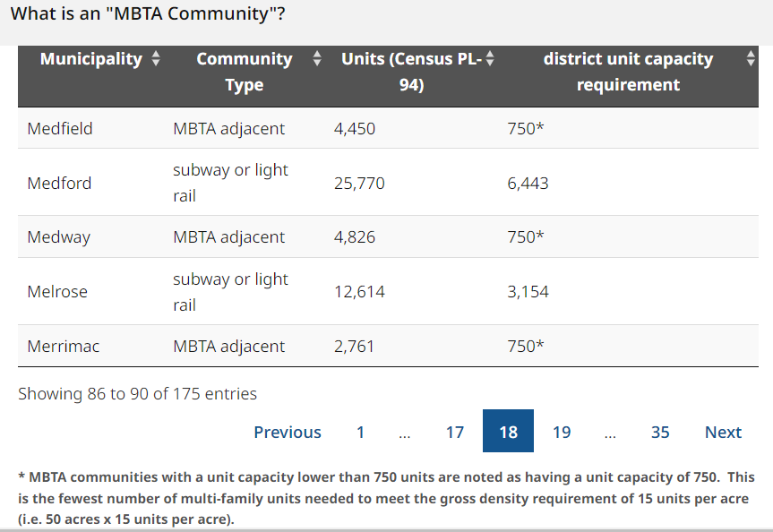
Task: Sort by district unit capacity requirement arrows
Action: pyautogui.click(x=751, y=59)
